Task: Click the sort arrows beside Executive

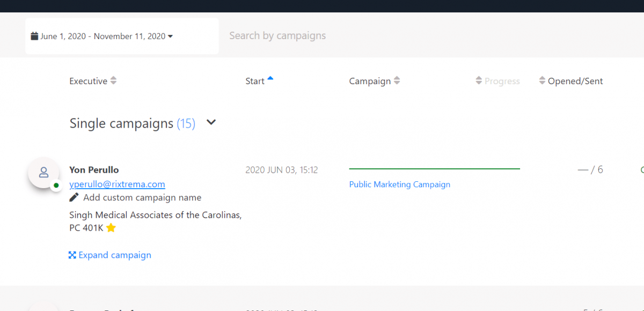Action: point(113,81)
